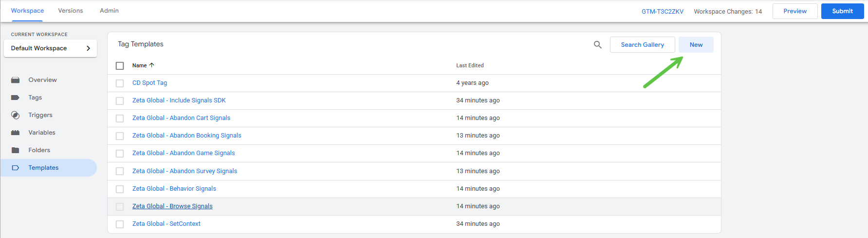
Task: Click the Variables brick icon
Action: coord(16,133)
